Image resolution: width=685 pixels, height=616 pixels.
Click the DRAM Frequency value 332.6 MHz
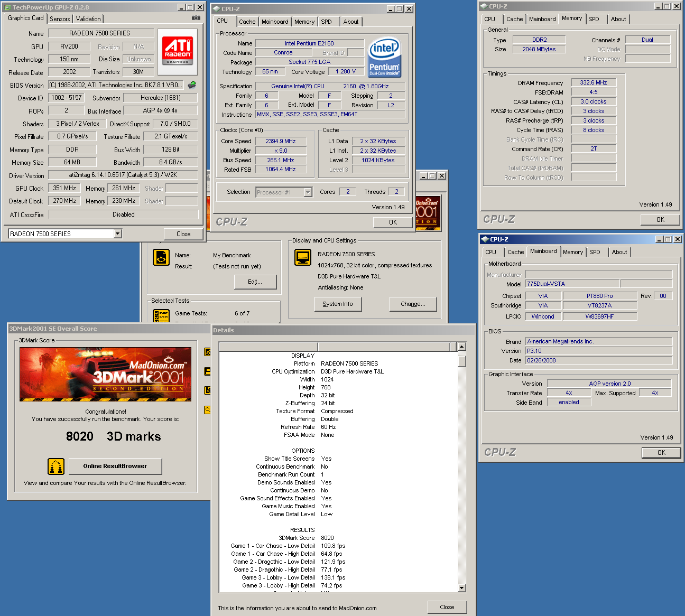tap(594, 82)
